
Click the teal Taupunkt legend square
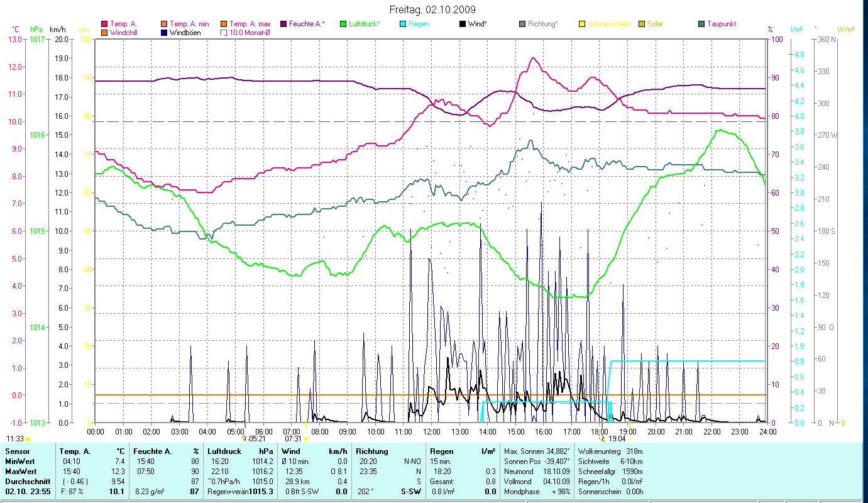coord(701,24)
